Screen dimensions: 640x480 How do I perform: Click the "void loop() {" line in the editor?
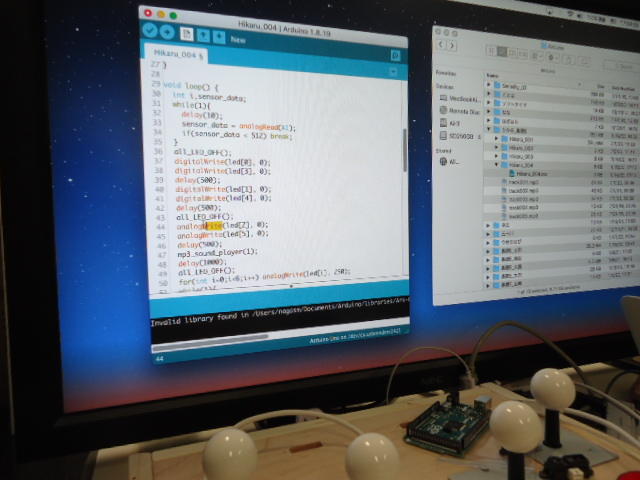(x=191, y=86)
